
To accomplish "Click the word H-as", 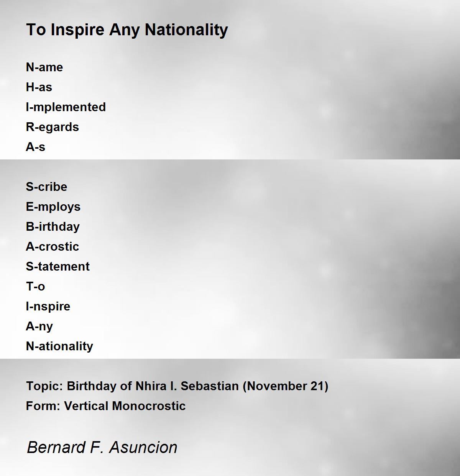I will [x=39, y=87].
